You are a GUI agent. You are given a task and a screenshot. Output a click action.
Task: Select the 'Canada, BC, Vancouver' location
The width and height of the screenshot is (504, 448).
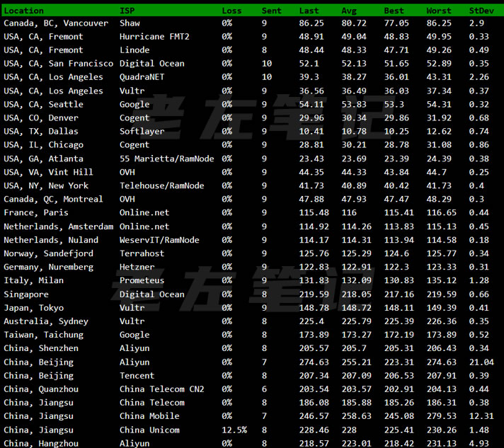56,23
